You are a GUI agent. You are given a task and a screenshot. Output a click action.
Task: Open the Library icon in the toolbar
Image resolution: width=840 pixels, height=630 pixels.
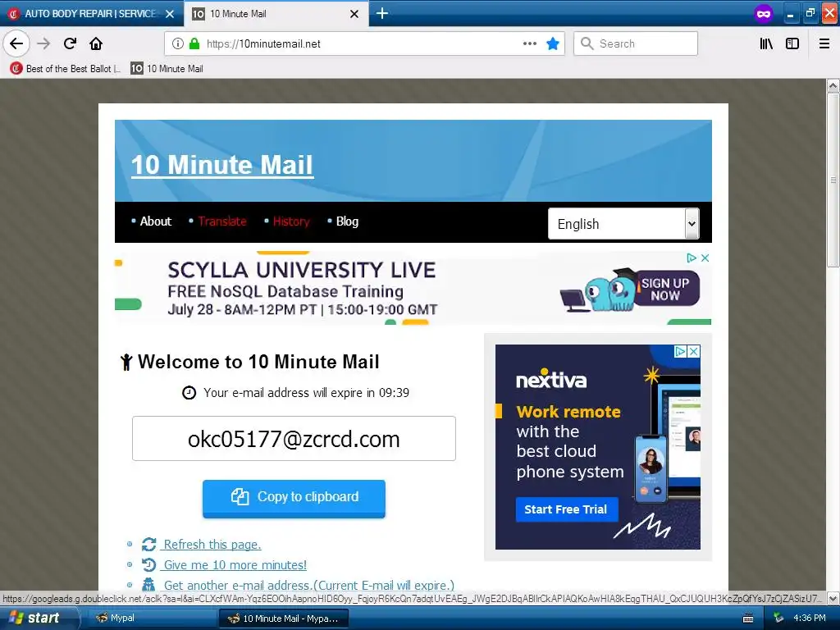(x=767, y=43)
